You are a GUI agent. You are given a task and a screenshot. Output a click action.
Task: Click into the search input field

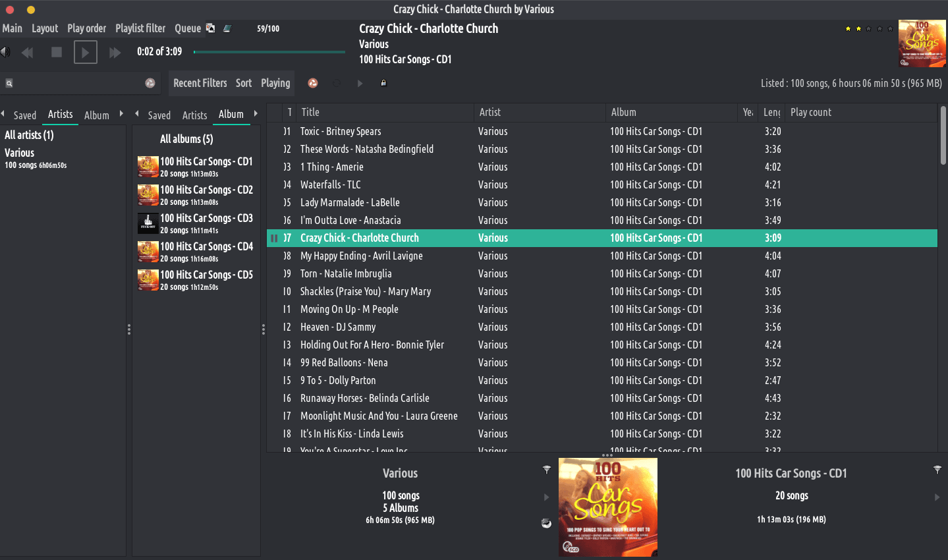79,83
